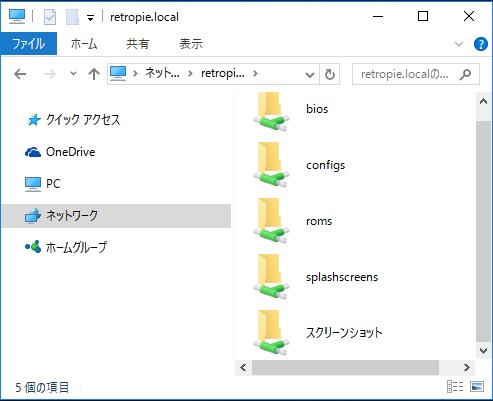
Task: Open Explorer help with question mark icon
Action: (480, 44)
